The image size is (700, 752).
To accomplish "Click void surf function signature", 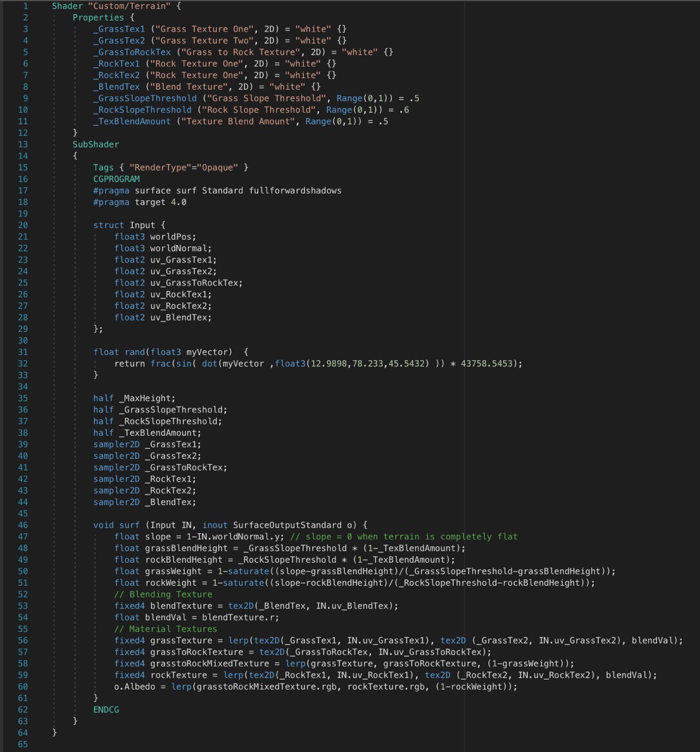I will 230,525.
